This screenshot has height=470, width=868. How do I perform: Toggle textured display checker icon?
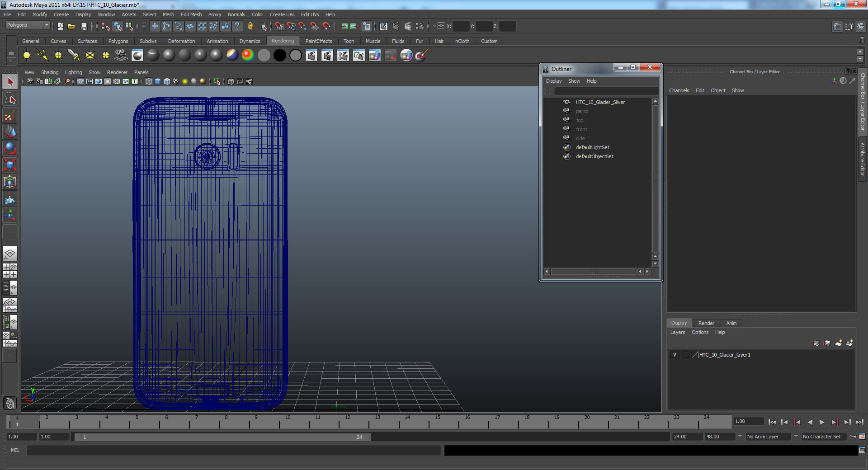176,81
